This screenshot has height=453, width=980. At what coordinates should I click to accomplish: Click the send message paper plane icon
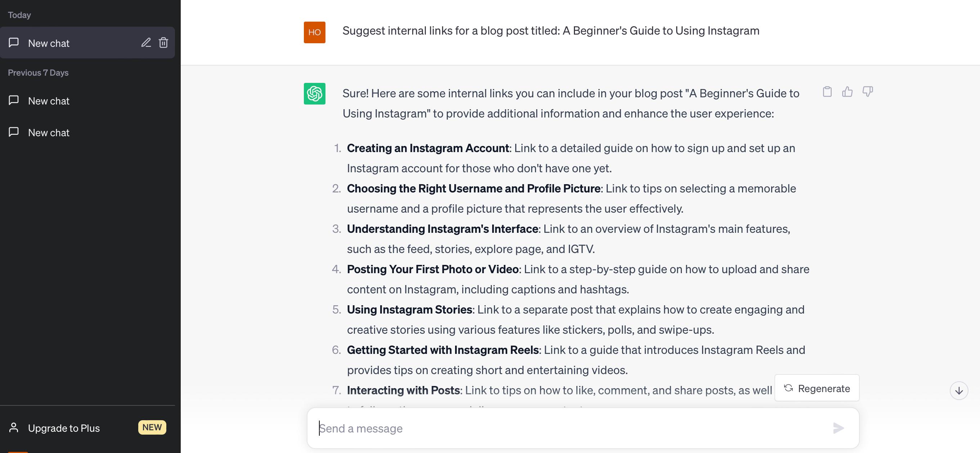839,428
